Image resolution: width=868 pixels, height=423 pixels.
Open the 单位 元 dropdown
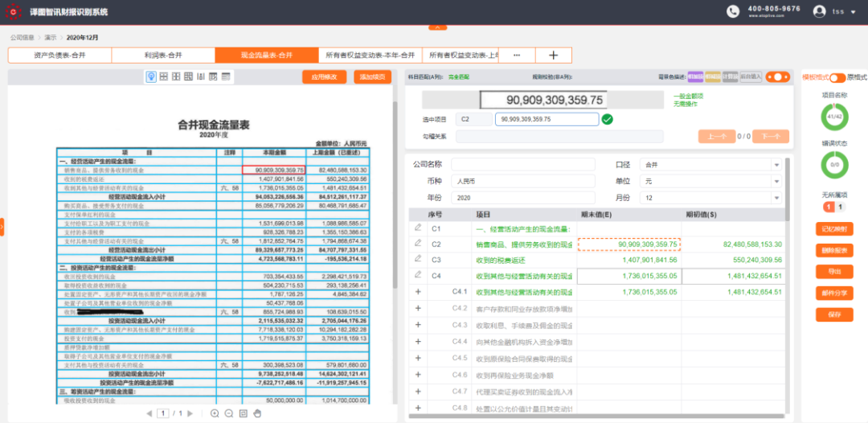(x=710, y=181)
